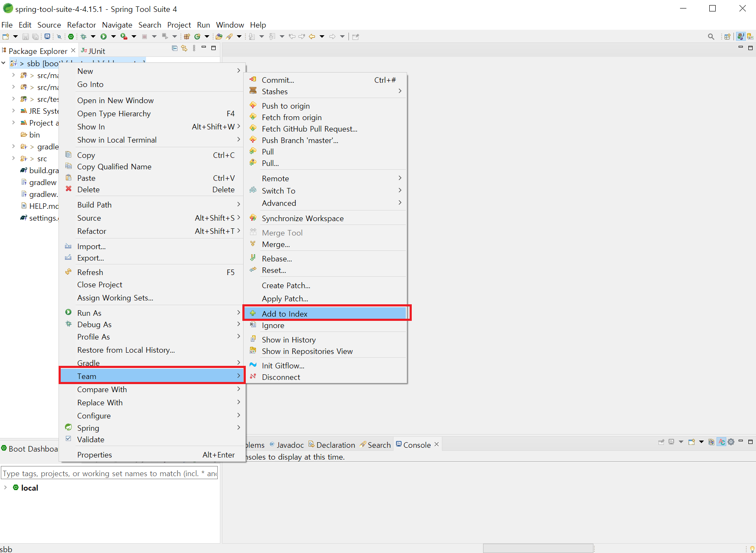Screen dimensions: 756x553
Task: Open the Back history dropdown arrow
Action: click(x=322, y=36)
